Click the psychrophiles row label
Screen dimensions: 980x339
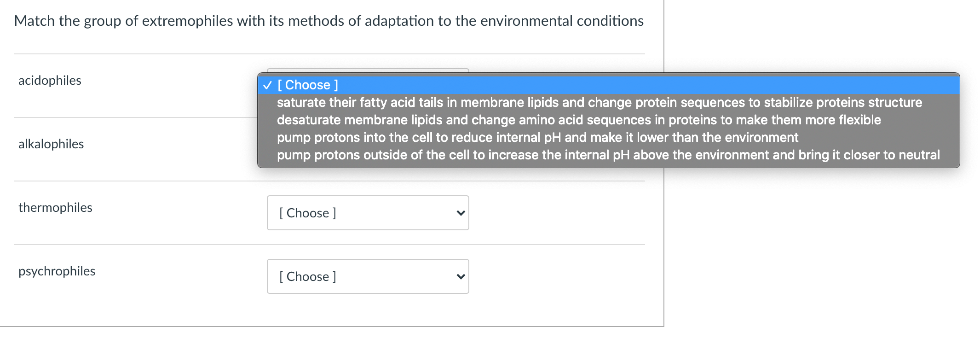click(x=57, y=271)
